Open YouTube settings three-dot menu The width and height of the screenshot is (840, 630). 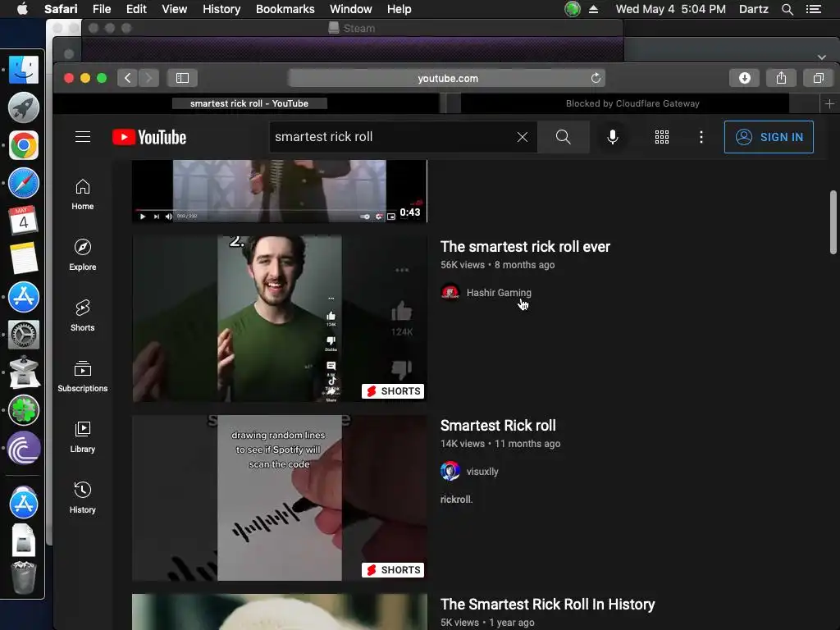tap(701, 137)
